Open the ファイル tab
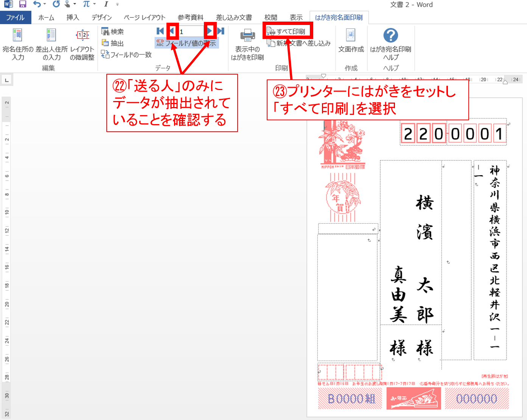The height and width of the screenshot is (420, 527). point(15,17)
